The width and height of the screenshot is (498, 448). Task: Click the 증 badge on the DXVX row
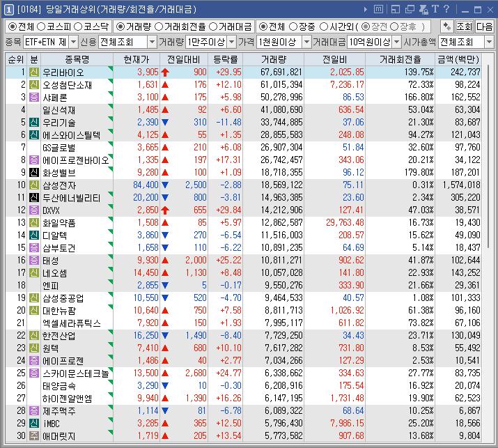pos(34,210)
